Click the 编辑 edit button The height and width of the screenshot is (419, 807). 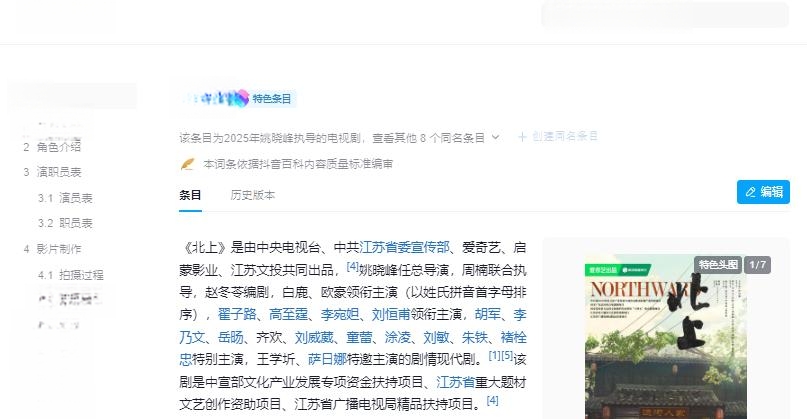tap(763, 192)
